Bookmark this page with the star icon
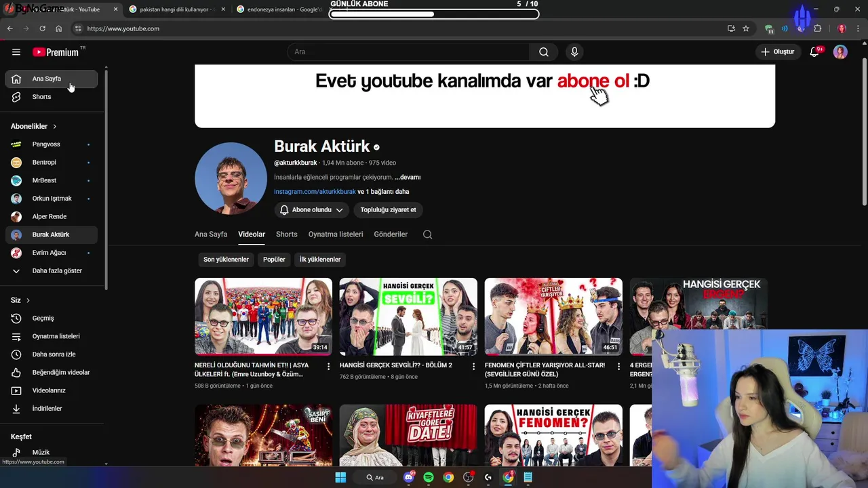 [746, 28]
